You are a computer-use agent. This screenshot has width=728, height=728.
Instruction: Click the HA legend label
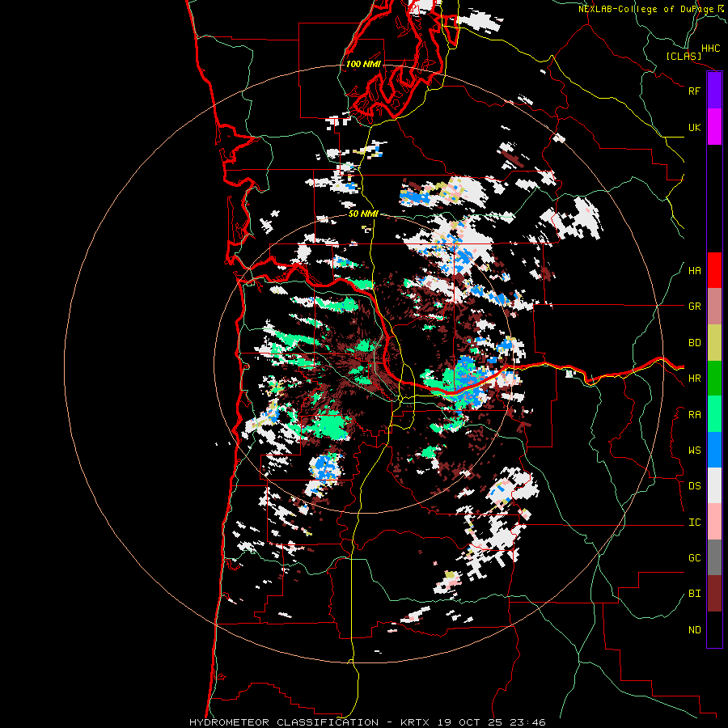694,271
